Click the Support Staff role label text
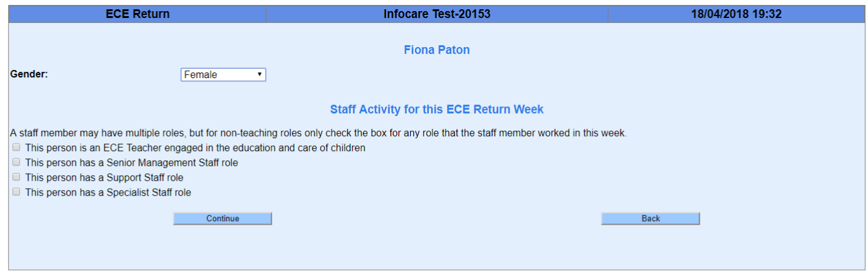Viewport: 868px width, 278px height. (x=104, y=178)
